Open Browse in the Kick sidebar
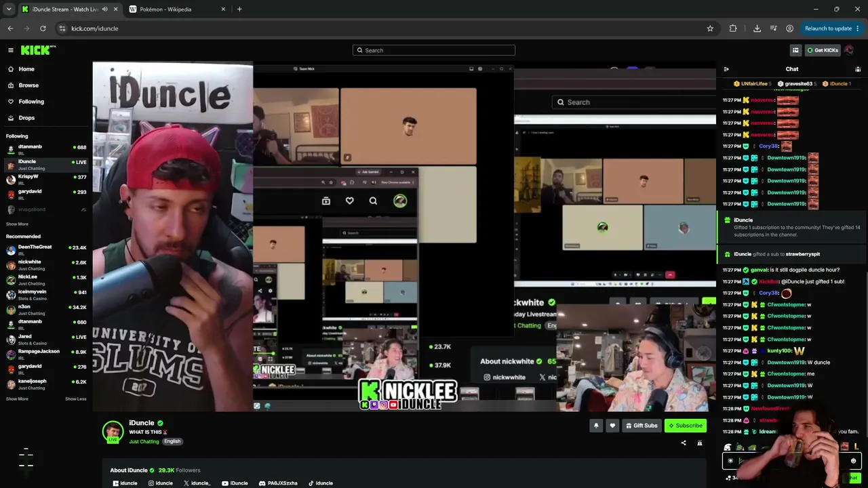The image size is (868, 488). tap(28, 85)
